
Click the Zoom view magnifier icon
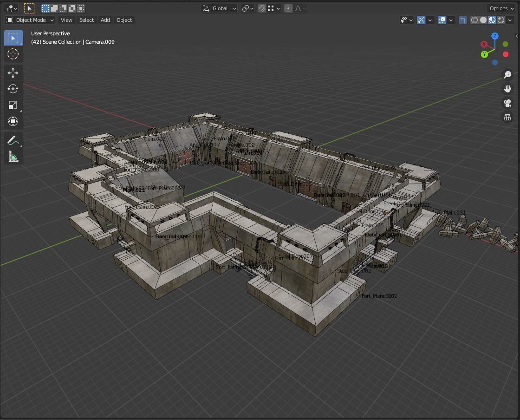tap(507, 75)
